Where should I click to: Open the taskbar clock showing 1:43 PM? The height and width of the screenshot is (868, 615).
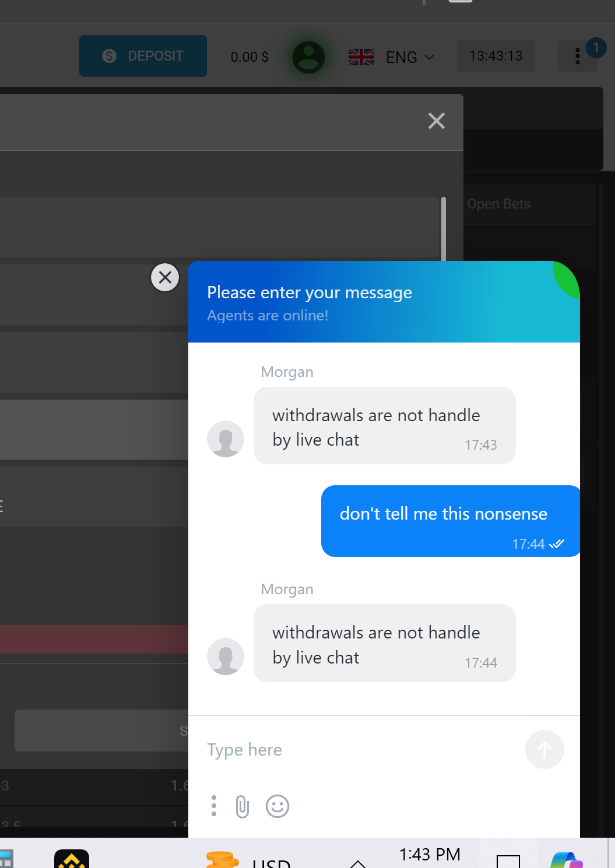[430, 855]
